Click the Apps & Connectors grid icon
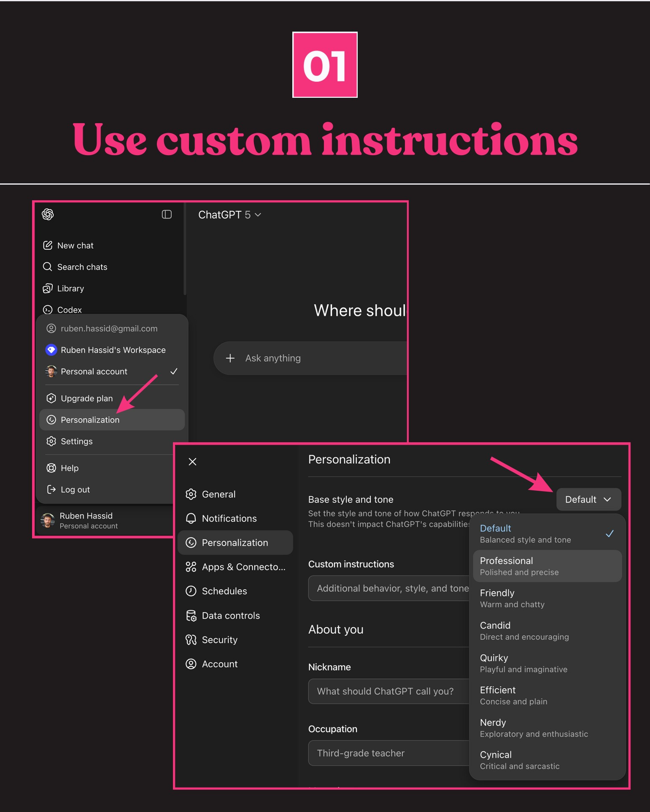This screenshot has width=650, height=812. (x=191, y=567)
